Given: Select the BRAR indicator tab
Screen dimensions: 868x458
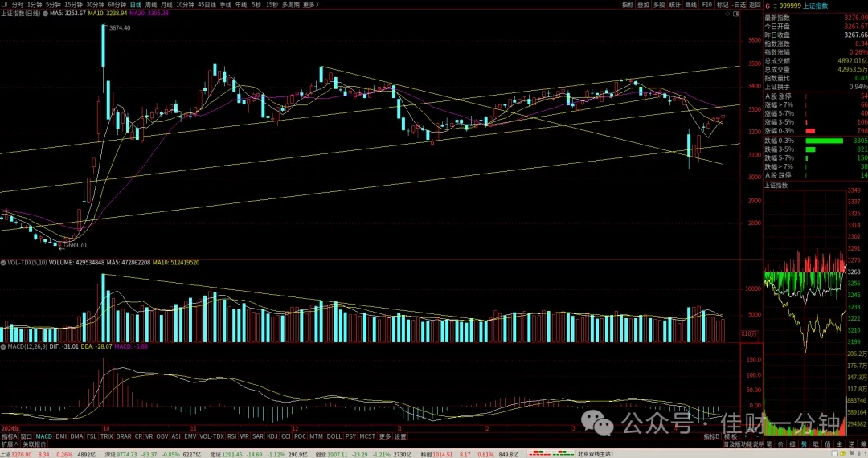Looking at the screenshot, I should click(124, 436).
